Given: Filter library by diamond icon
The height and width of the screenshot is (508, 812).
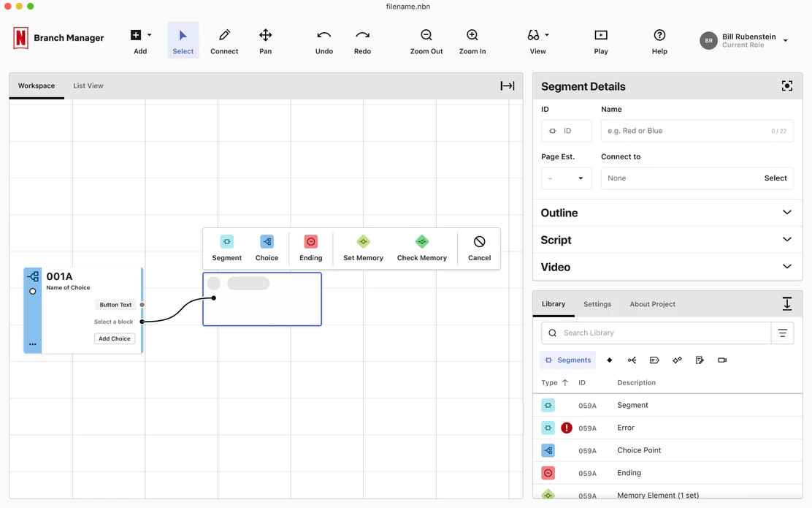Looking at the screenshot, I should pyautogui.click(x=610, y=360).
